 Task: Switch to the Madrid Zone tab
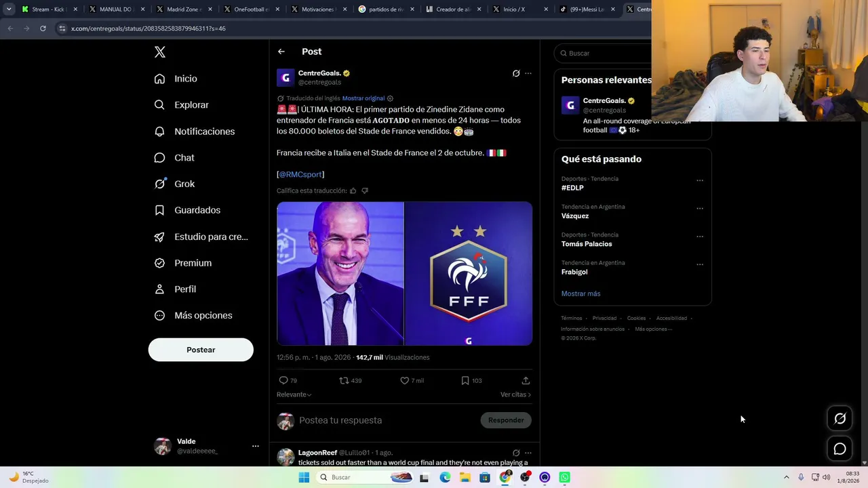coord(183,9)
